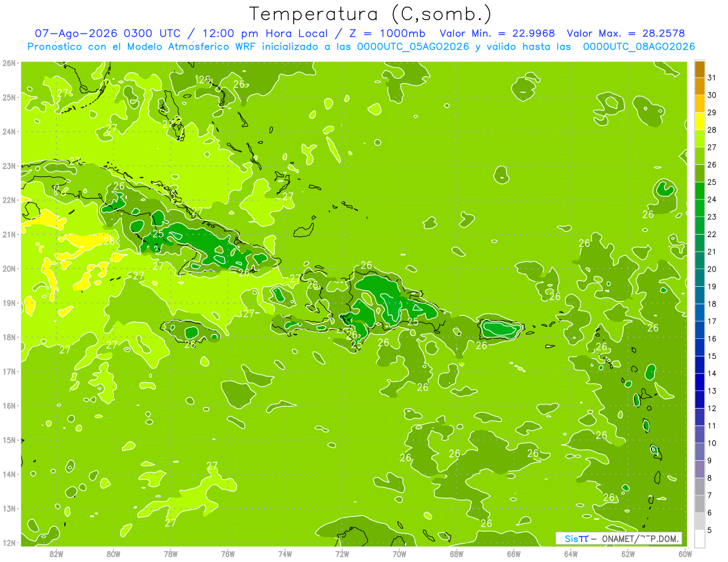Click the dark blue swatch between 13 and 14
Screen dimensions: 728x562
tap(699, 382)
